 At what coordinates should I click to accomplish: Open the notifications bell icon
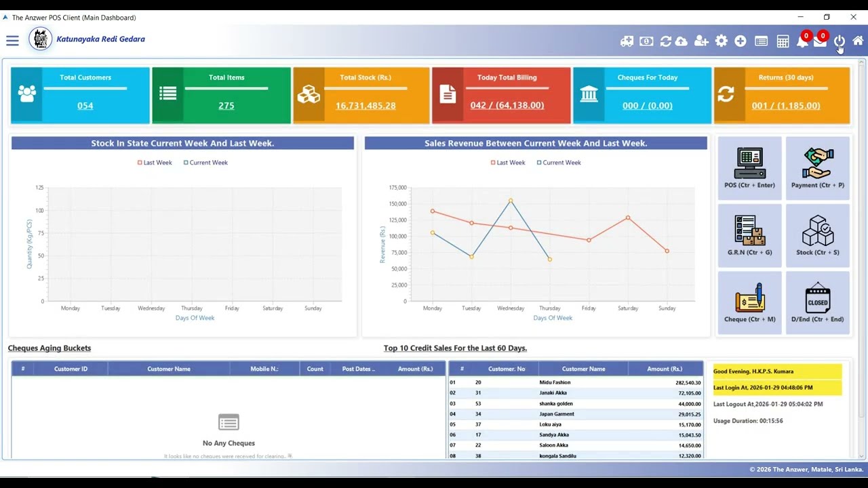pos(802,41)
